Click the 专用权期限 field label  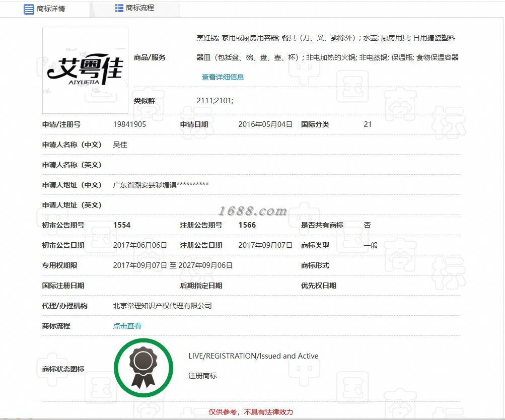click(x=59, y=265)
